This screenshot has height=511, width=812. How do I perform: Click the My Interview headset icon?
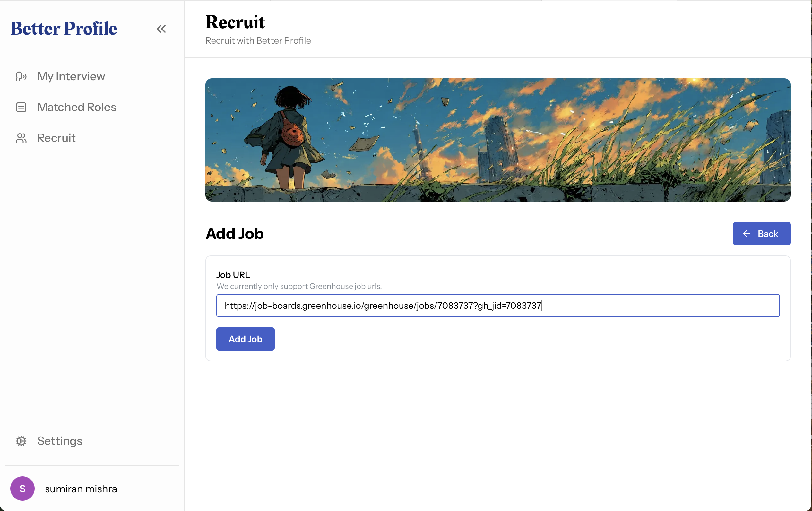[x=21, y=76]
